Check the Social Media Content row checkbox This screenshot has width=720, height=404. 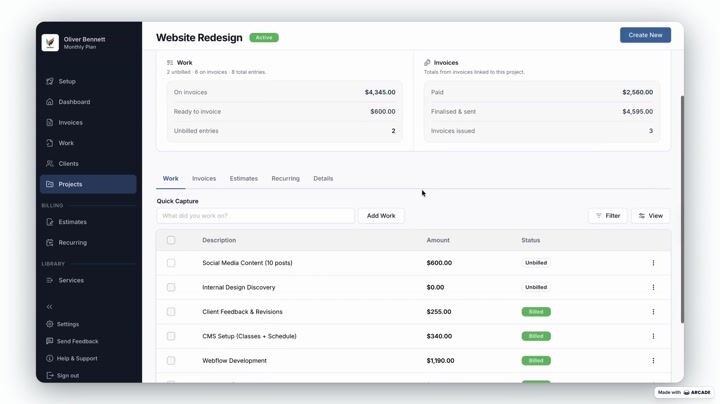(171, 263)
